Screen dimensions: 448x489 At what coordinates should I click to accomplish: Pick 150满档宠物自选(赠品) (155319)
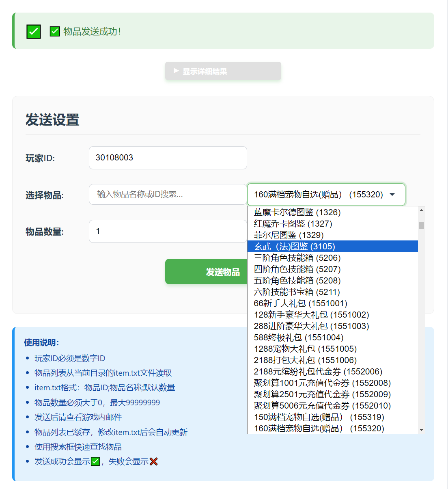point(319,417)
